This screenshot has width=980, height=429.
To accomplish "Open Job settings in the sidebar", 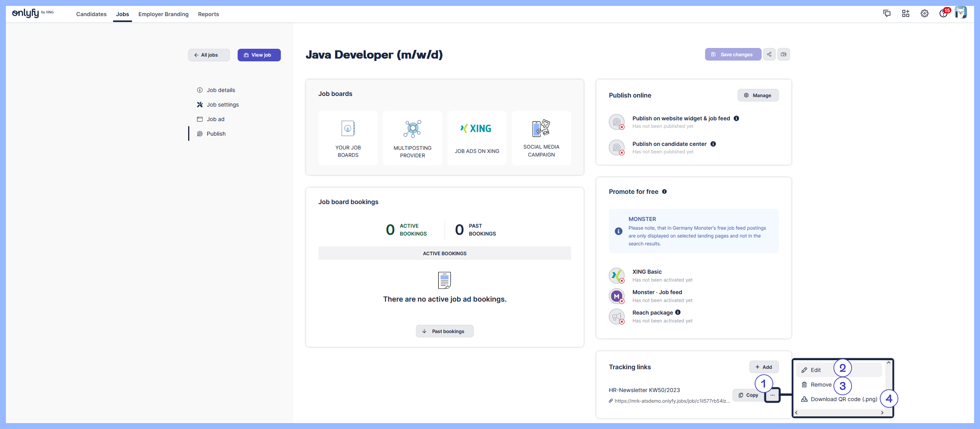I will point(222,105).
